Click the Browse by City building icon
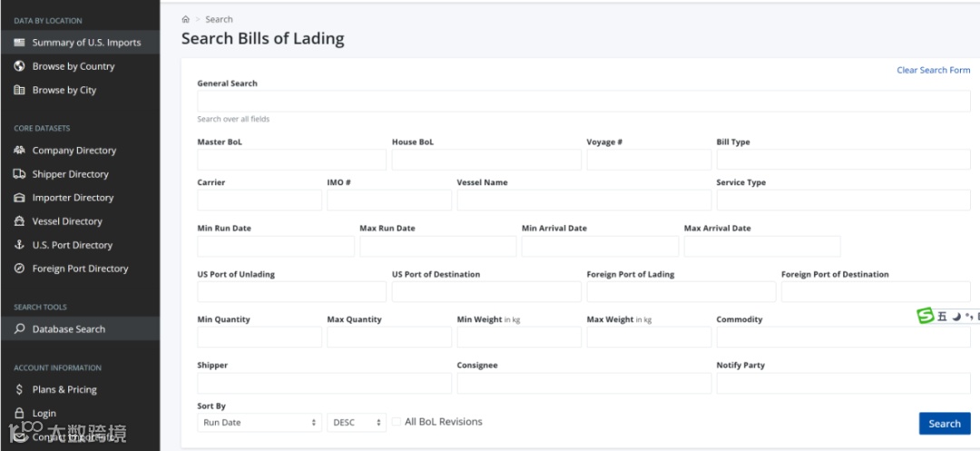 pyautogui.click(x=19, y=90)
